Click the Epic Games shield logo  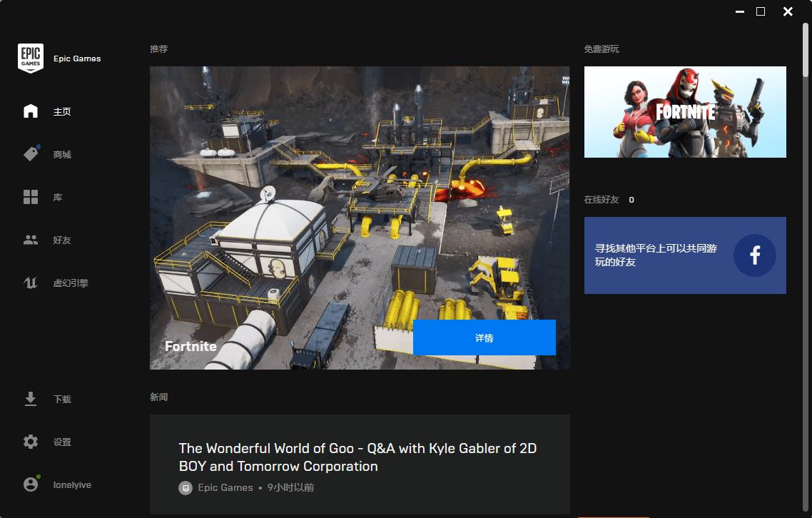31,58
